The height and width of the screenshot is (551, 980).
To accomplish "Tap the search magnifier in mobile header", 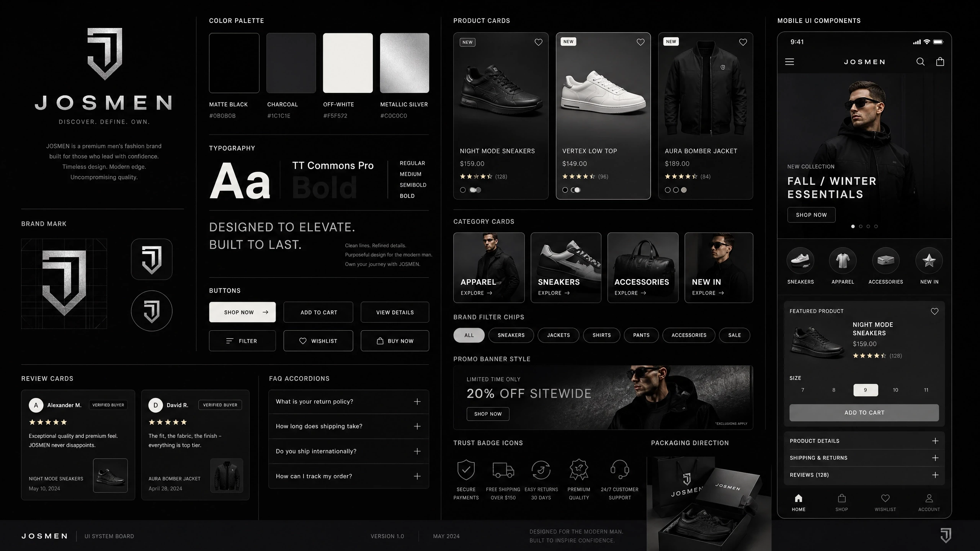I will click(x=920, y=62).
